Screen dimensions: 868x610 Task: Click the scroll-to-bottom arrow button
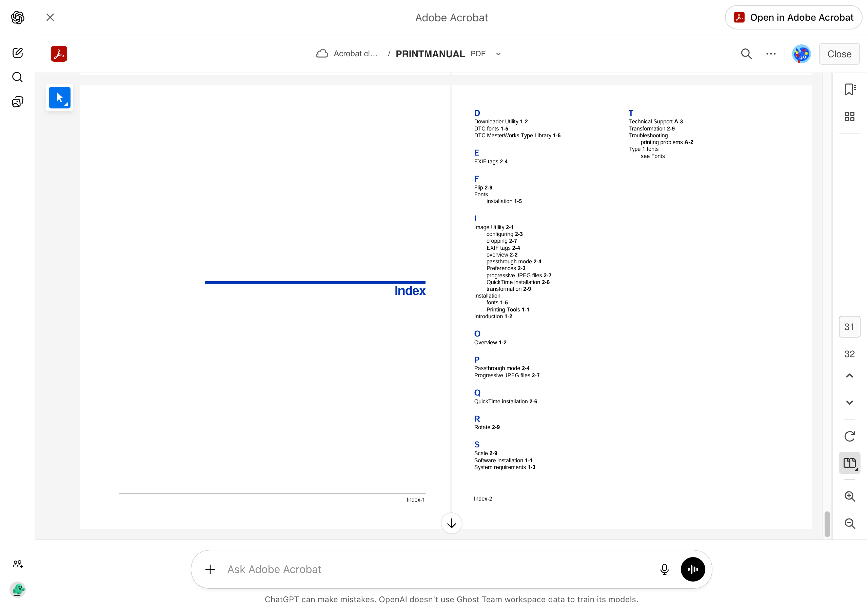coord(451,524)
